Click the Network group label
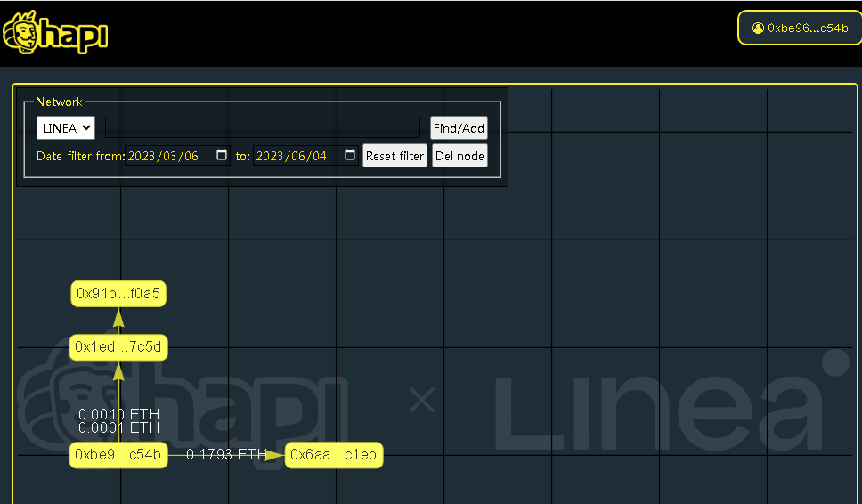 (x=59, y=102)
